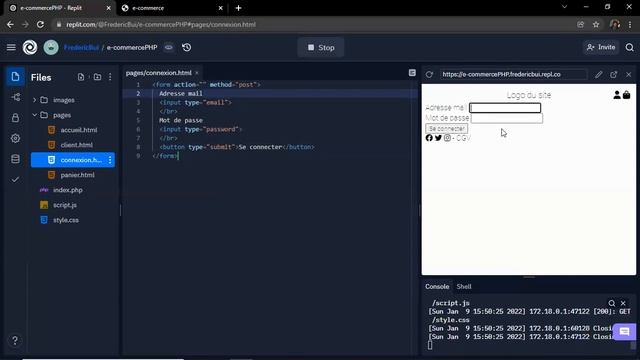Viewport: 640px width, 360px height.
Task: Close the webview preview pane
Action: click(x=629, y=74)
